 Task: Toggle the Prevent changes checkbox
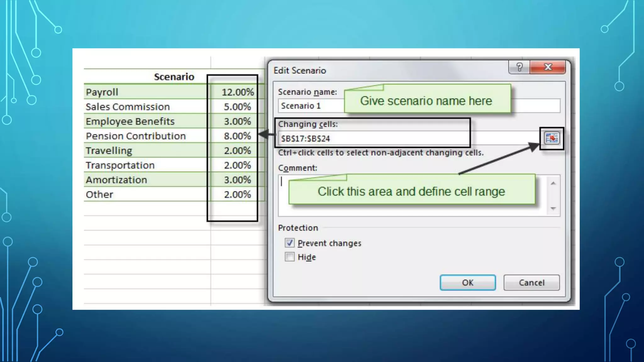(x=290, y=243)
